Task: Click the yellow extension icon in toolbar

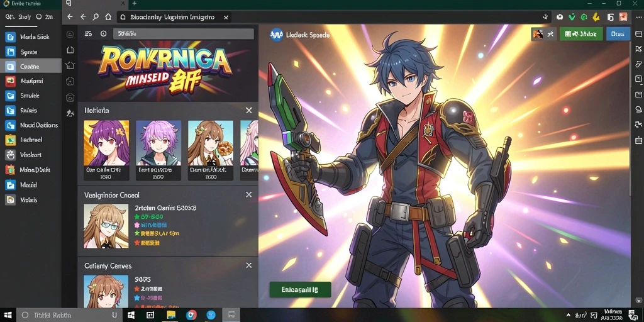Action: [596, 17]
